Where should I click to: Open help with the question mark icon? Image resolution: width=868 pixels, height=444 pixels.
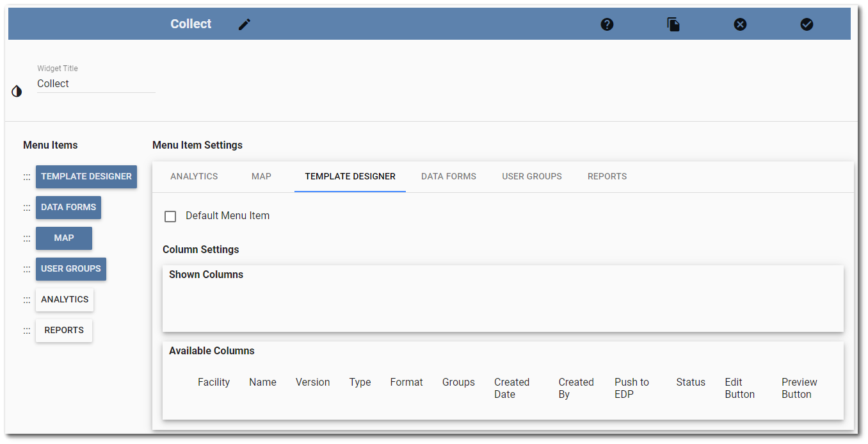[607, 24]
